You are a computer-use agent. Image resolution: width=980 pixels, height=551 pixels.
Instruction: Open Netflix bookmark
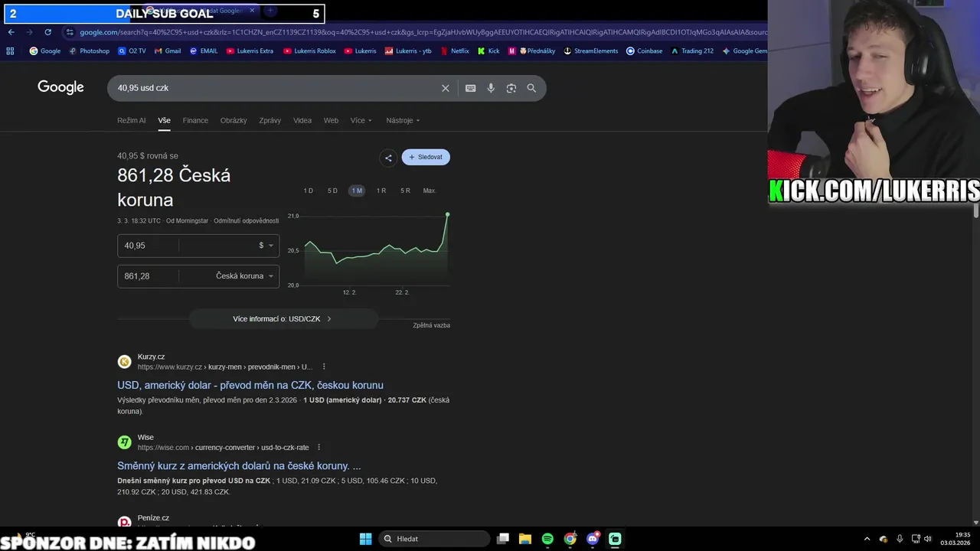[455, 51]
